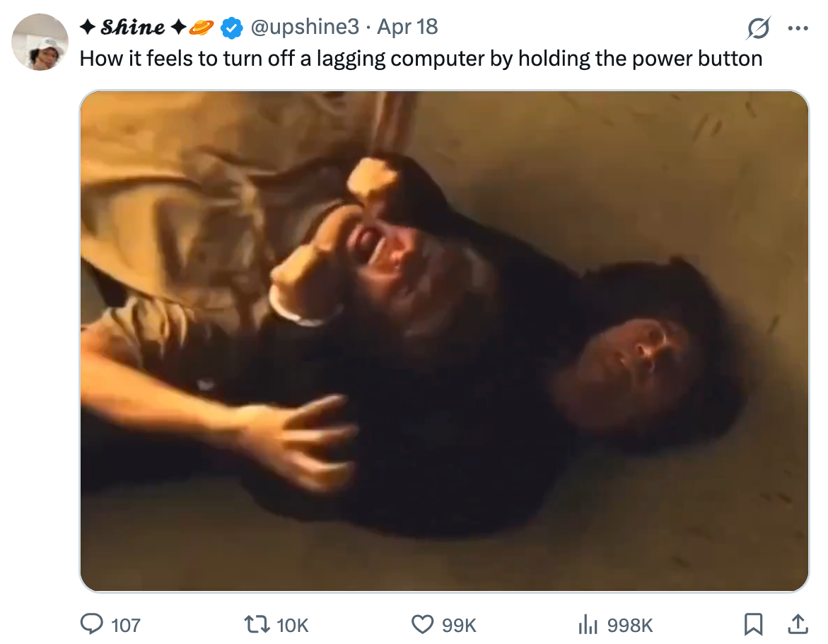Click the Shine display name
828x644 pixels.
(132, 28)
